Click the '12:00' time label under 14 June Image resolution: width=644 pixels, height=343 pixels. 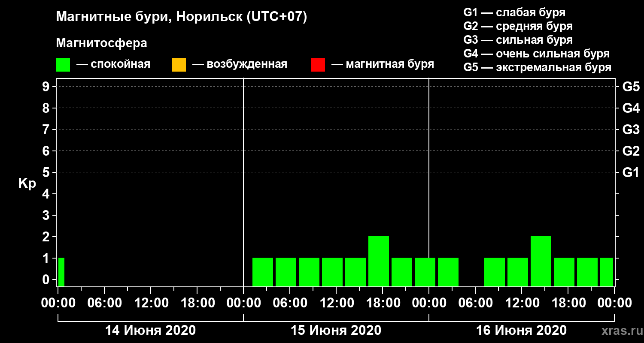pos(151,304)
